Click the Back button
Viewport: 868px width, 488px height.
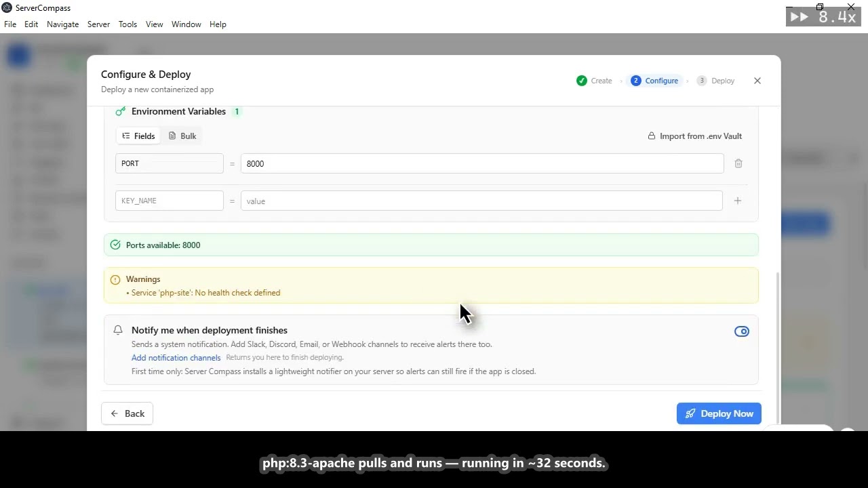(127, 413)
